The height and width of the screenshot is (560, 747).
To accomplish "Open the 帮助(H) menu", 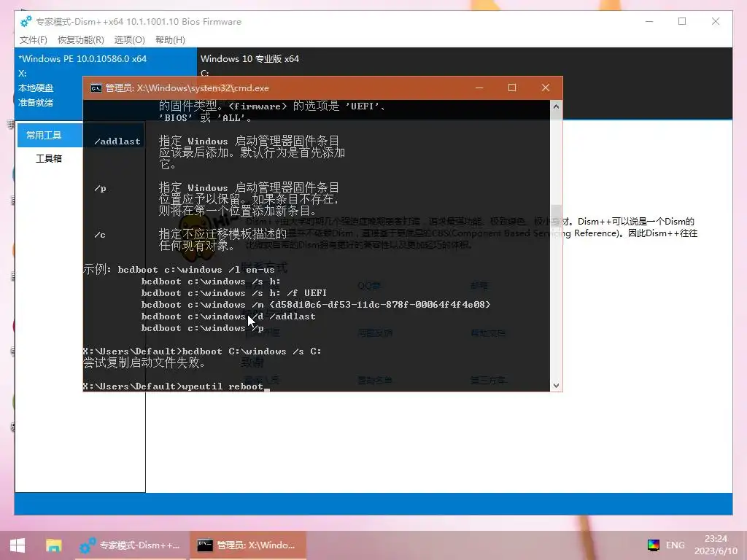I will (x=170, y=40).
